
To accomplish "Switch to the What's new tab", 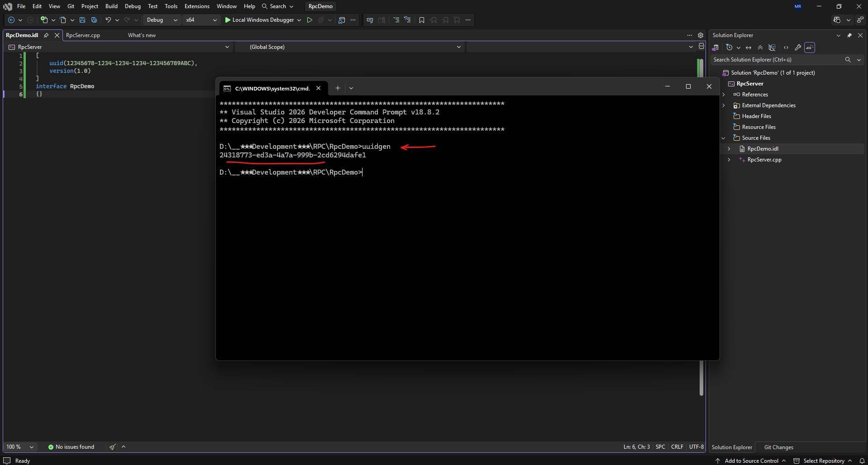I will pos(142,35).
